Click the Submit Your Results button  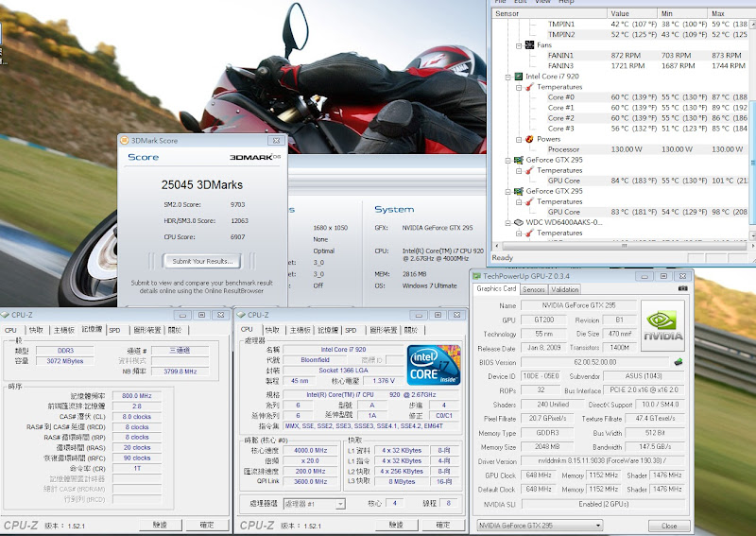[201, 261]
